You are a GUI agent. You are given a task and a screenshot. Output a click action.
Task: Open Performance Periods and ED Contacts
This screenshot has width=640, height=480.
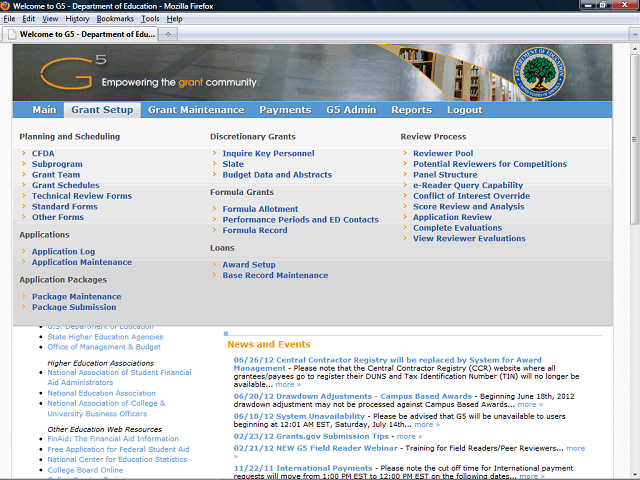click(300, 220)
